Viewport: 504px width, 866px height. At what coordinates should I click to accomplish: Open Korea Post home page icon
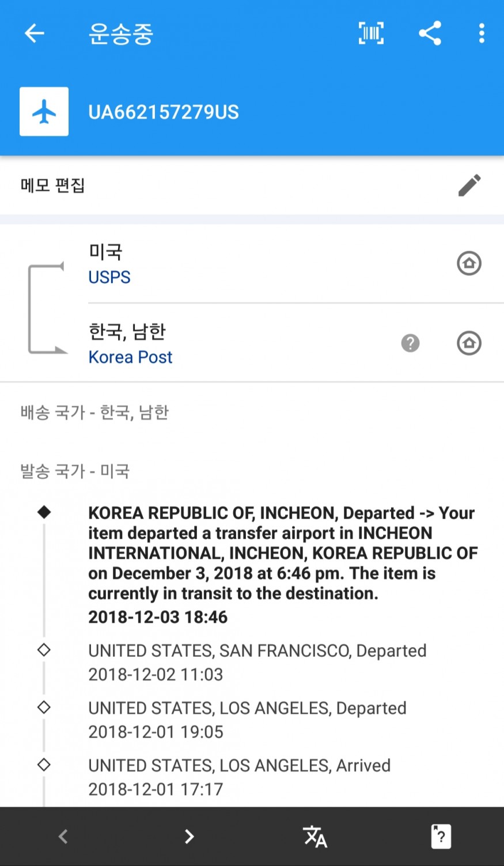pos(469,343)
